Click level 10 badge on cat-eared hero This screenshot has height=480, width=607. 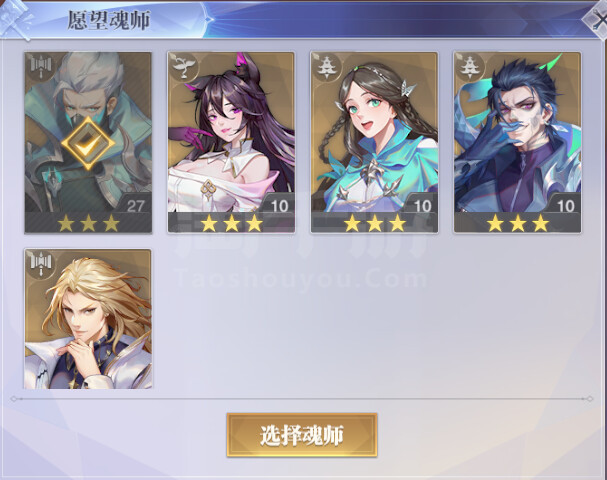click(279, 205)
